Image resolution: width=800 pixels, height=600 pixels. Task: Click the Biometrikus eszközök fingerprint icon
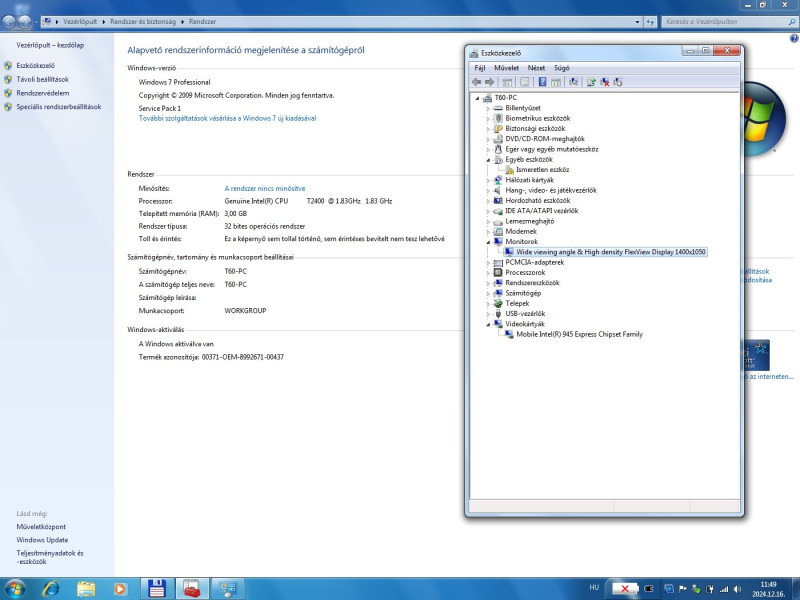(498, 118)
